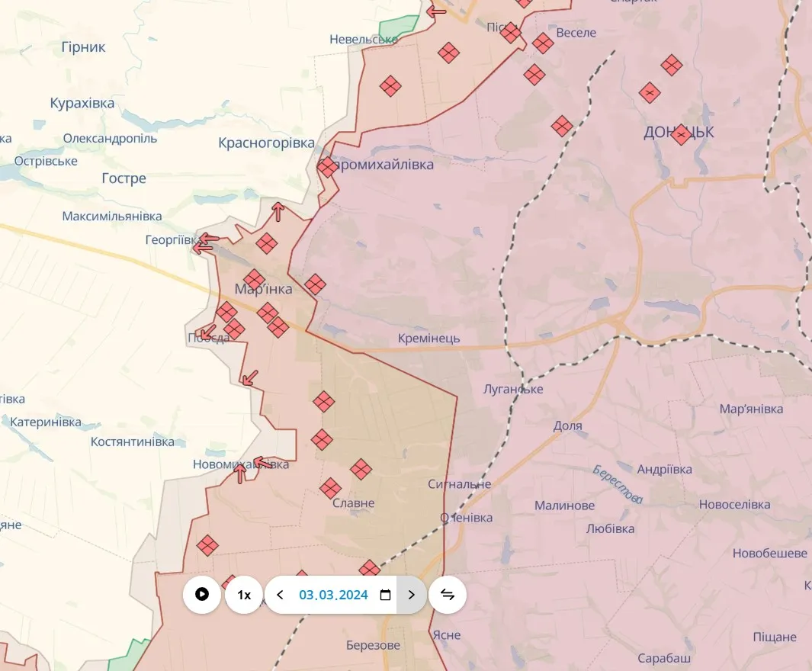Change the 1x playback speed
812x671 pixels.
pyautogui.click(x=244, y=595)
